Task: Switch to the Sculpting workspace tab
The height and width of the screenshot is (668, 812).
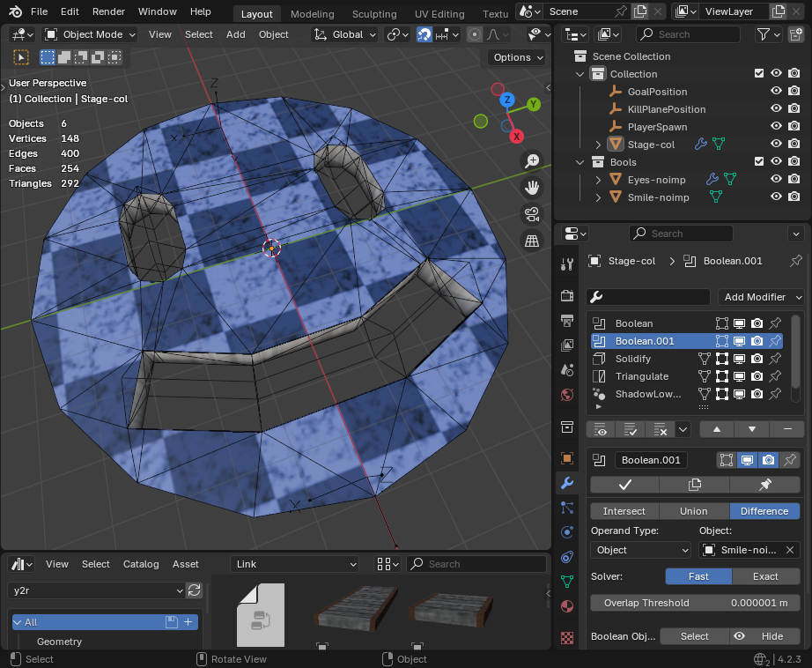Action: pos(374,14)
